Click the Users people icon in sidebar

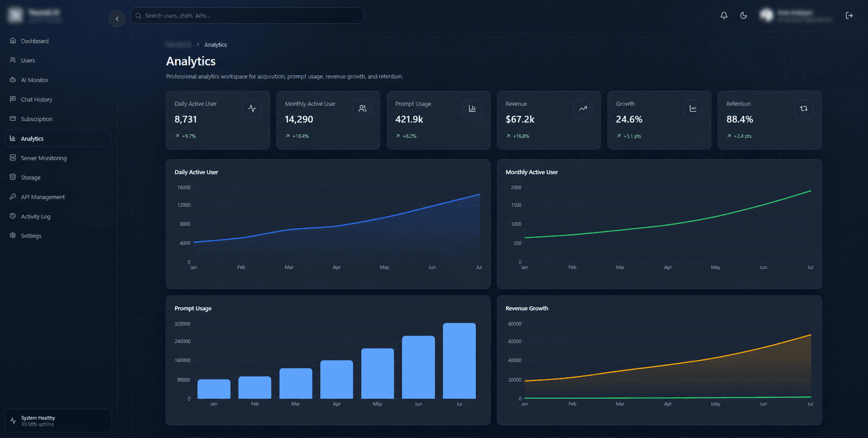click(x=13, y=60)
